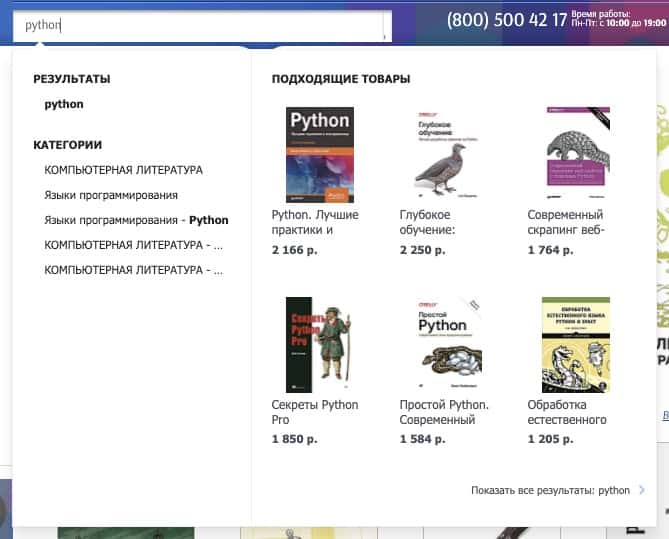Viewport: 669px width, 539px height.
Task: Click Показать все результаты: python link
Action: pos(550,490)
